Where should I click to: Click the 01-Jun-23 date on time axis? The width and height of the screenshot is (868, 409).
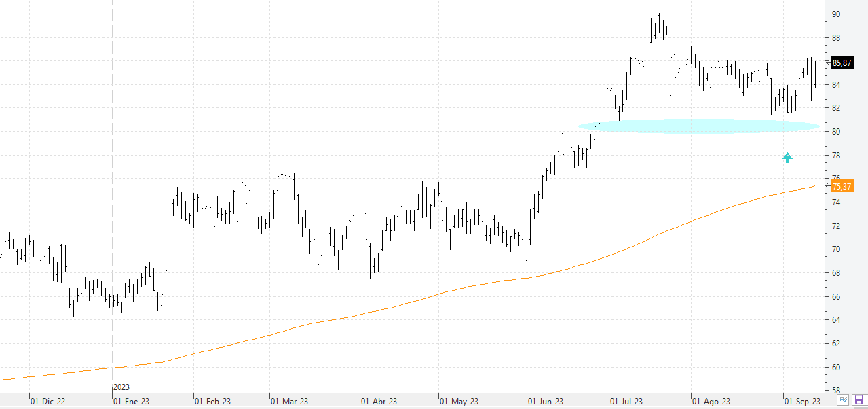[x=546, y=402]
